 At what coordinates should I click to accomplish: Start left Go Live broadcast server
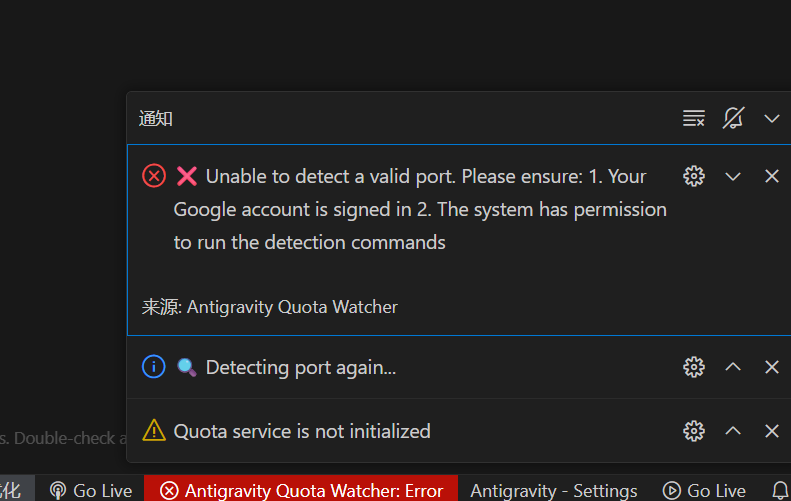coord(91,490)
